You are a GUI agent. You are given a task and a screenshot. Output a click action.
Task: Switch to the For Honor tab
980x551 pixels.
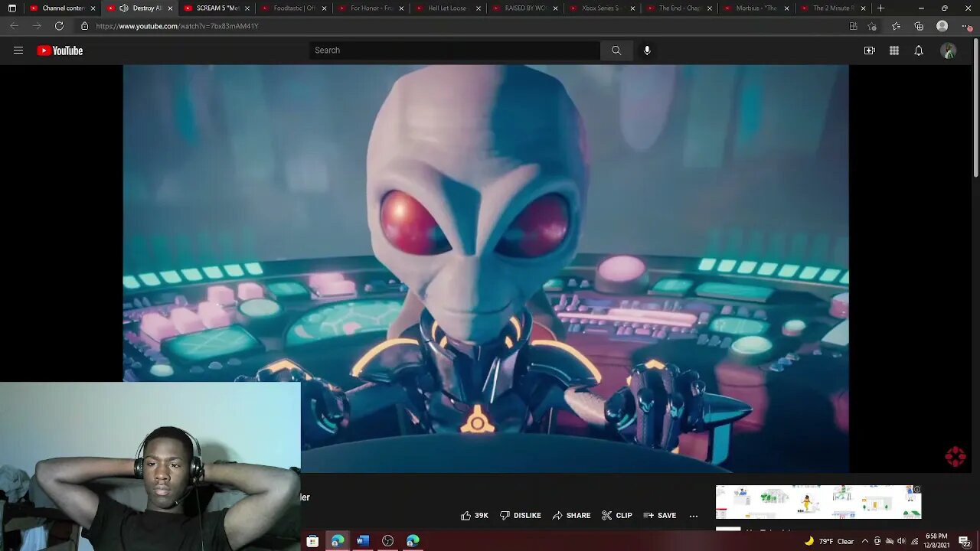[371, 8]
